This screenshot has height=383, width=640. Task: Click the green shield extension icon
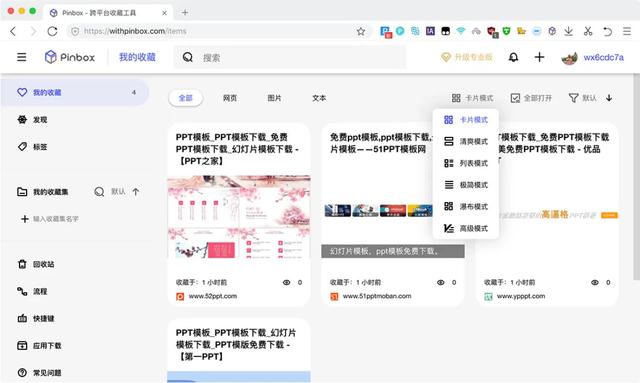[507, 31]
